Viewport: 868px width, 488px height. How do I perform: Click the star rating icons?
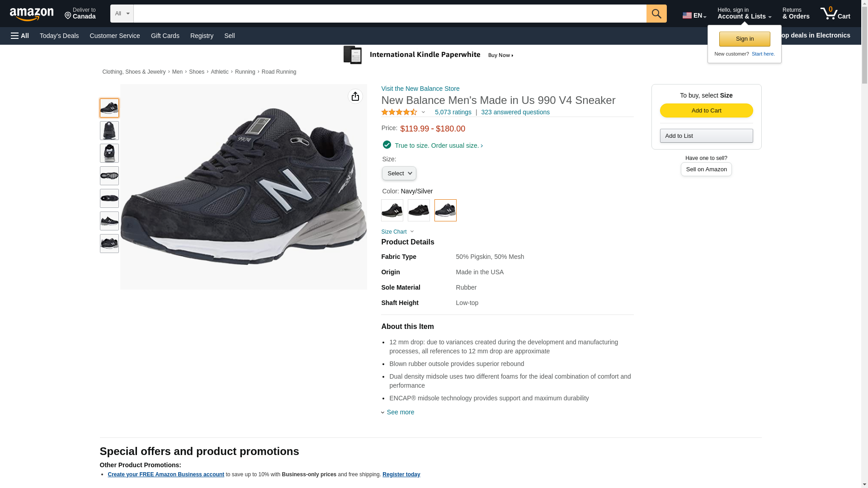pyautogui.click(x=399, y=112)
